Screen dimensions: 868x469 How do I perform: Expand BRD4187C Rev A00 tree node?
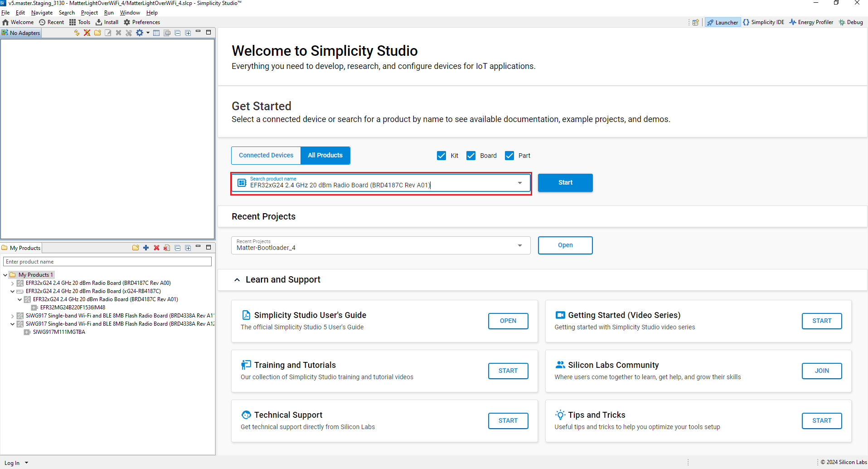click(12, 283)
